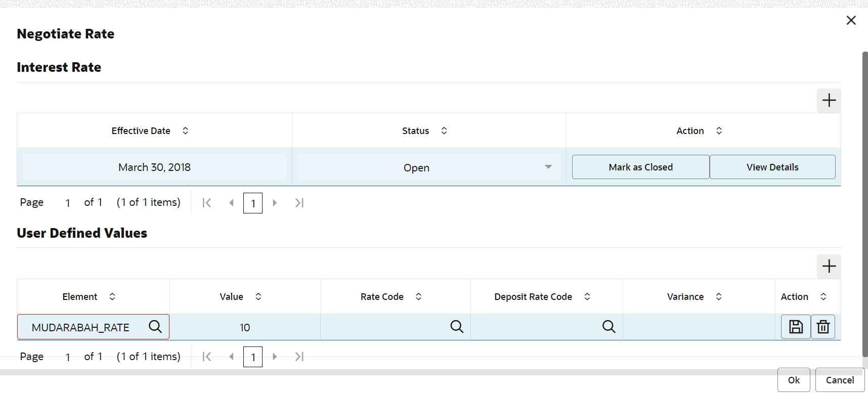Go to last page of Interest Rate table

click(x=299, y=203)
